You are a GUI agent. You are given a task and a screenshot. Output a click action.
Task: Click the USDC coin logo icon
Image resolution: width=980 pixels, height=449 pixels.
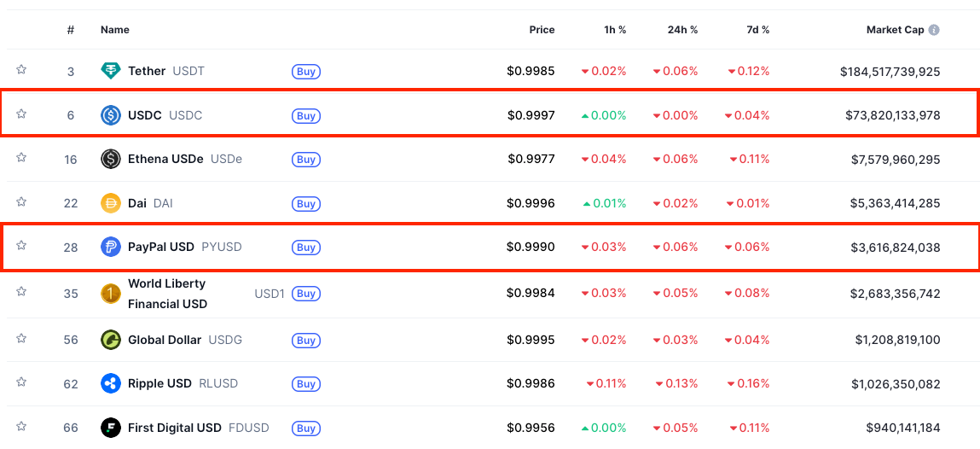coord(111,115)
